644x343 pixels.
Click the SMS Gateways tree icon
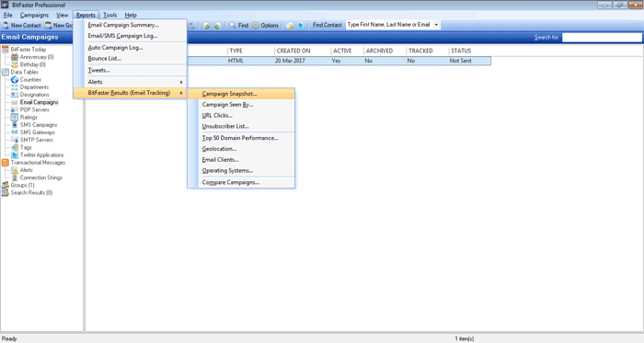pyautogui.click(x=15, y=132)
